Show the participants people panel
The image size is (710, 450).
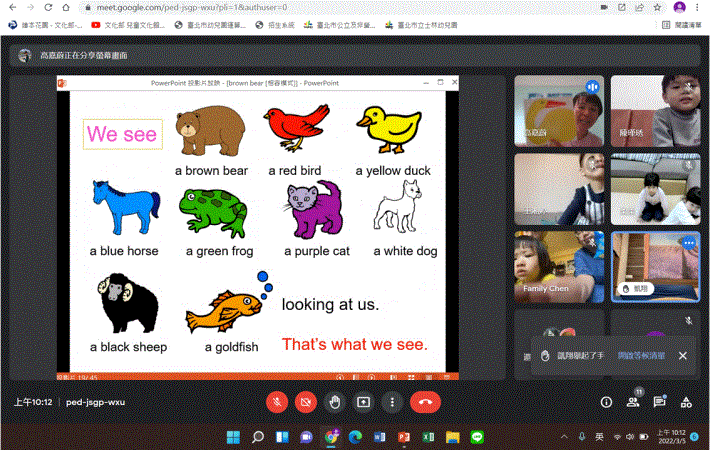coord(633,402)
